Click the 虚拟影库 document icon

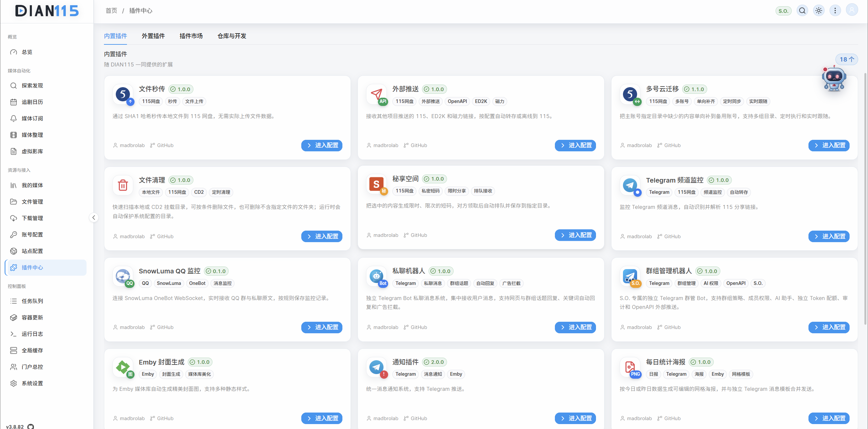(13, 151)
